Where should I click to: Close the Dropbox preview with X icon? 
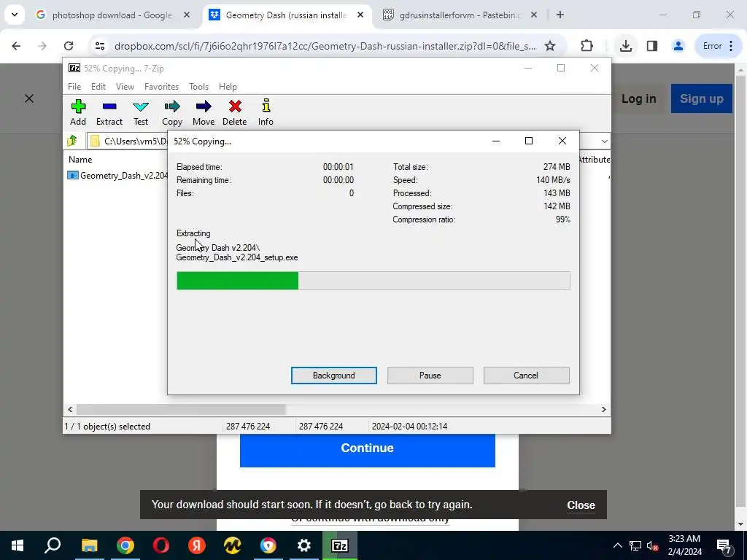coord(29,98)
